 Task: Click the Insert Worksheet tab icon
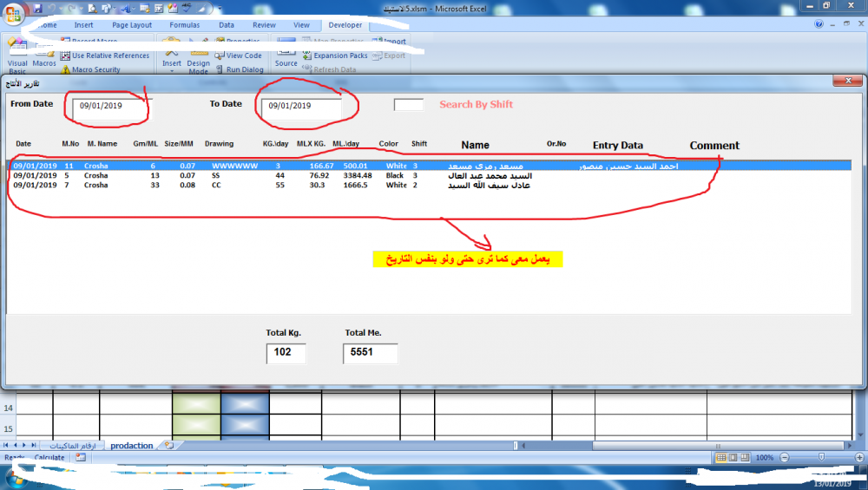169,446
